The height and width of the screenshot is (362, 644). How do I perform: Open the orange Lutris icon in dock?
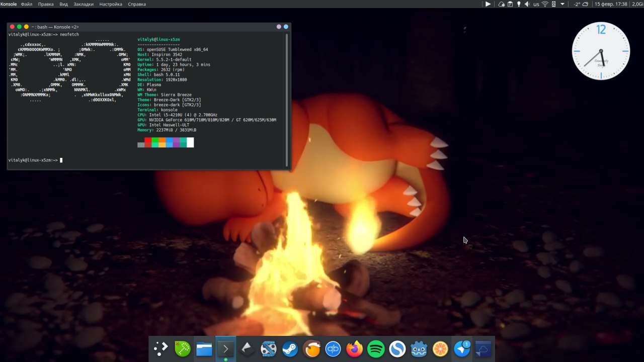311,348
